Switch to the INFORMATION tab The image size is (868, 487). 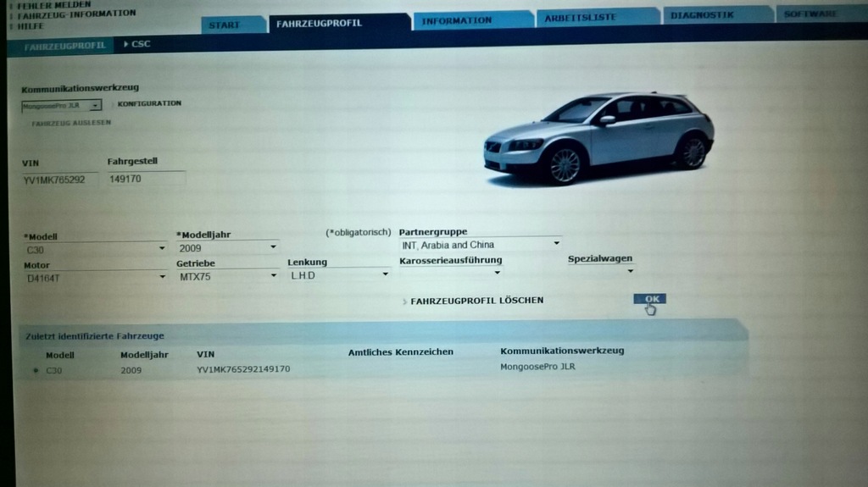[473, 20]
